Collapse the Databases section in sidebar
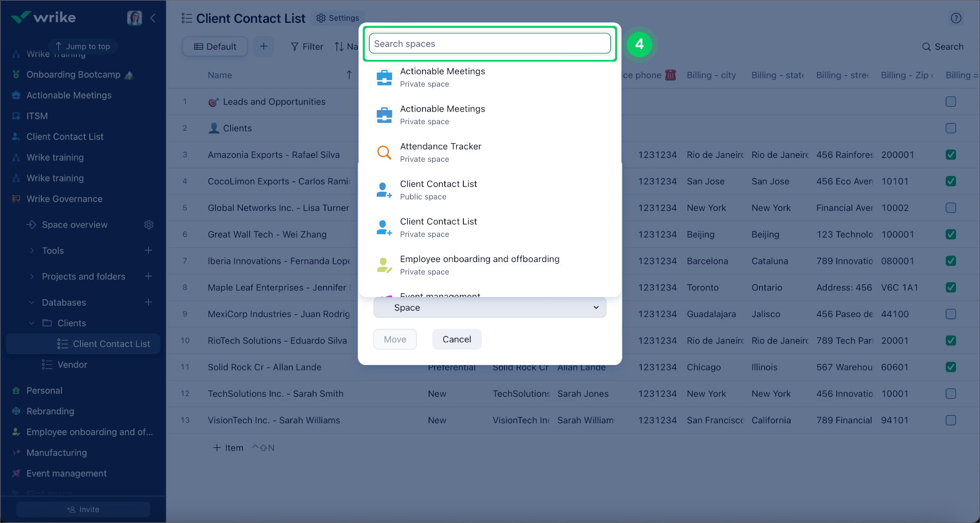 (31, 302)
